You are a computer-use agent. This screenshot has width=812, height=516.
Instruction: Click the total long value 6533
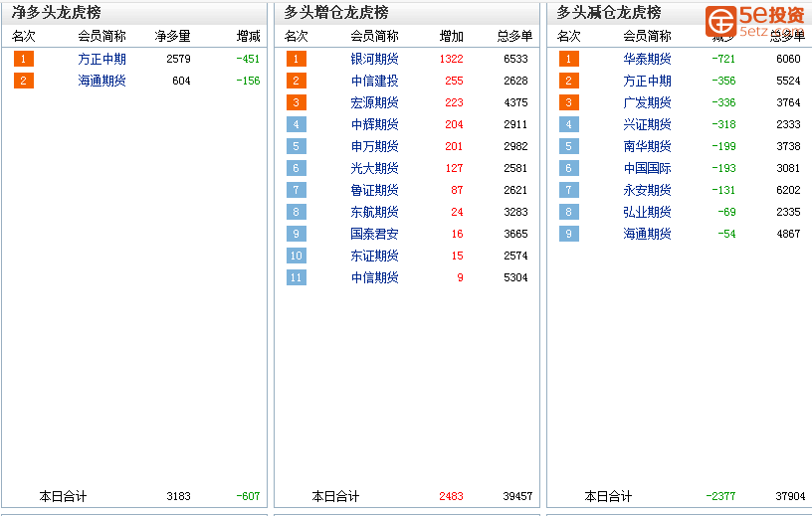pyautogui.click(x=515, y=59)
